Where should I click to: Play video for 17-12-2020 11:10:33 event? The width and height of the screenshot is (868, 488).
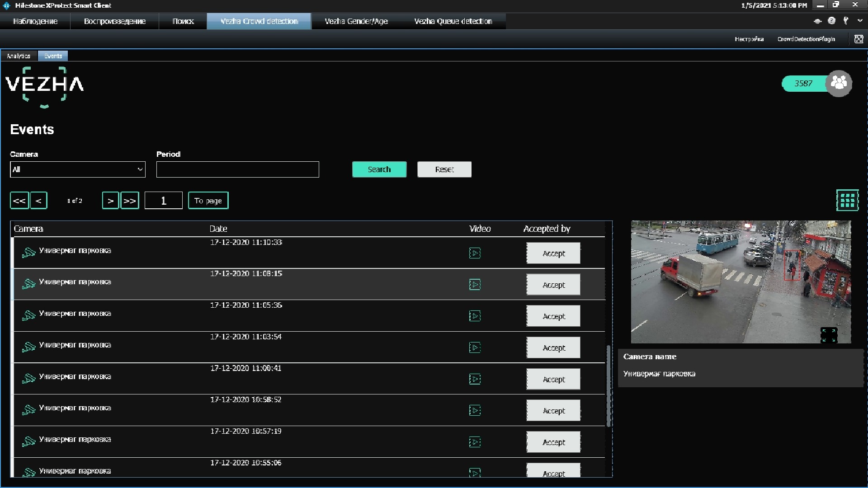pyautogui.click(x=475, y=253)
